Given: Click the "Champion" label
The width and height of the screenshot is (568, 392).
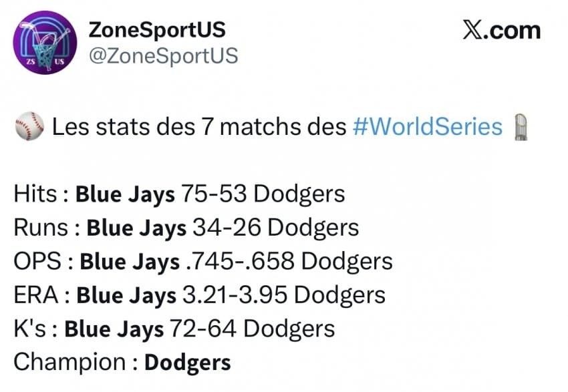Looking at the screenshot, I should (x=69, y=362).
